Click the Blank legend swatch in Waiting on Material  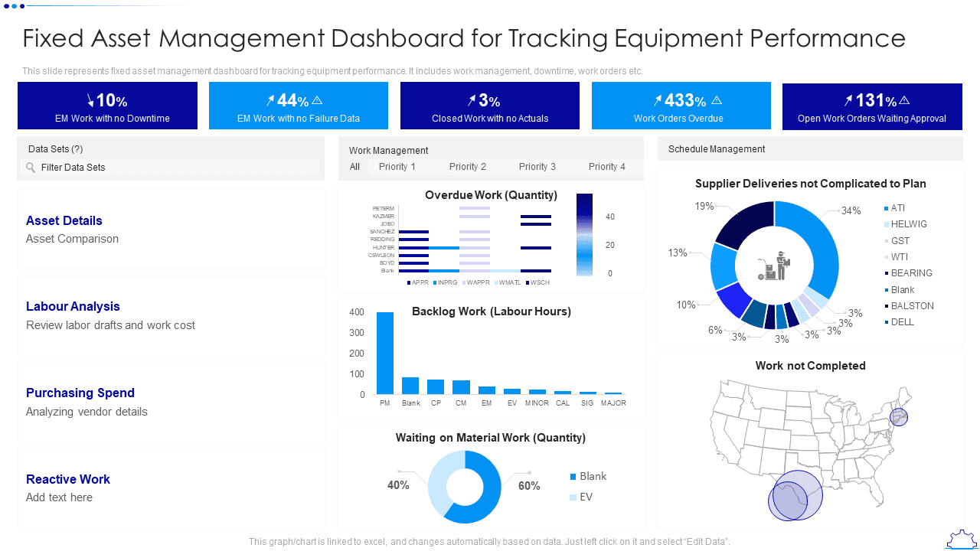pos(573,477)
